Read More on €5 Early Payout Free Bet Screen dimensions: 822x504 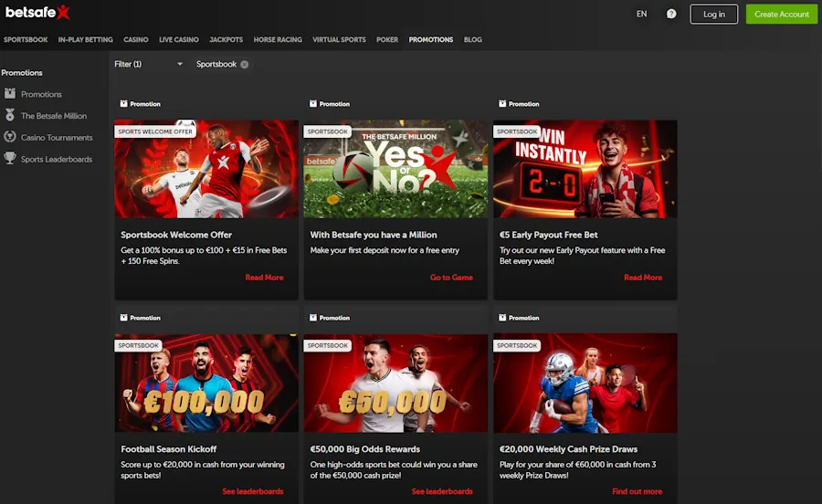pyautogui.click(x=643, y=278)
